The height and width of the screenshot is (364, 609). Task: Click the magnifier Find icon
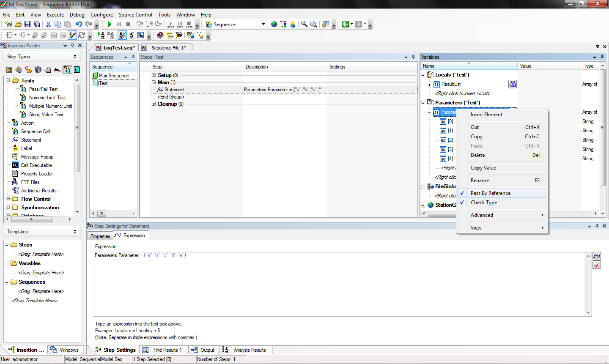pyautogui.click(x=304, y=24)
